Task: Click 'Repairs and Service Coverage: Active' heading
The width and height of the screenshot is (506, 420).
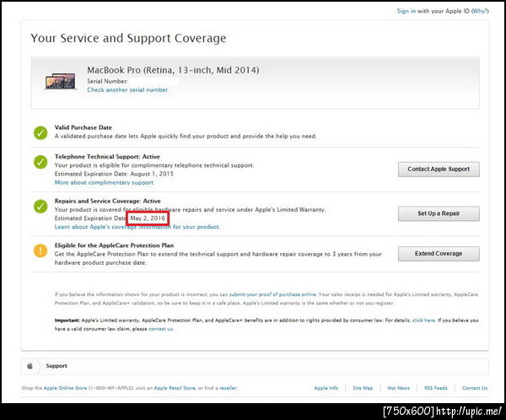Action: click(x=107, y=201)
